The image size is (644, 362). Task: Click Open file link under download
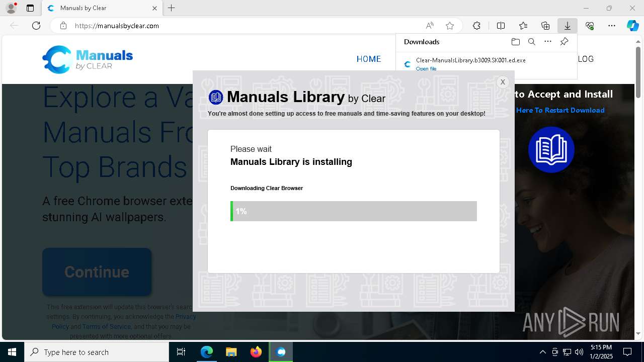coord(426,68)
